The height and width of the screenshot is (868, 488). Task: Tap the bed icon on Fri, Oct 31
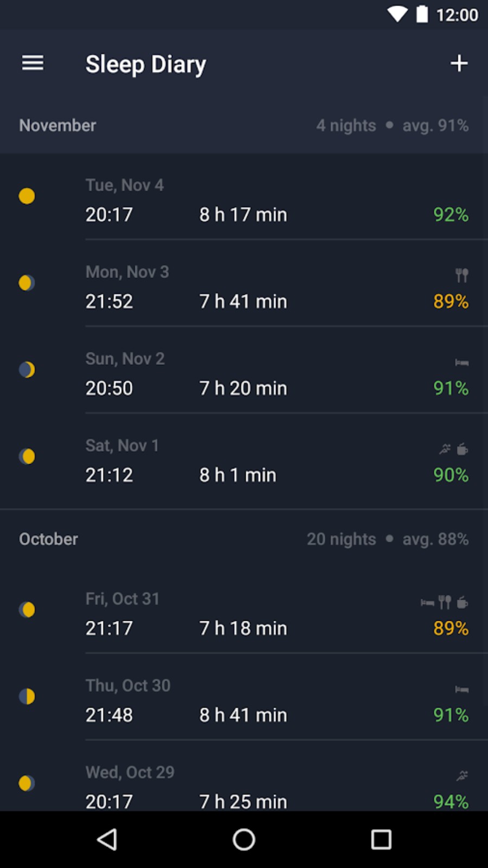[427, 602]
